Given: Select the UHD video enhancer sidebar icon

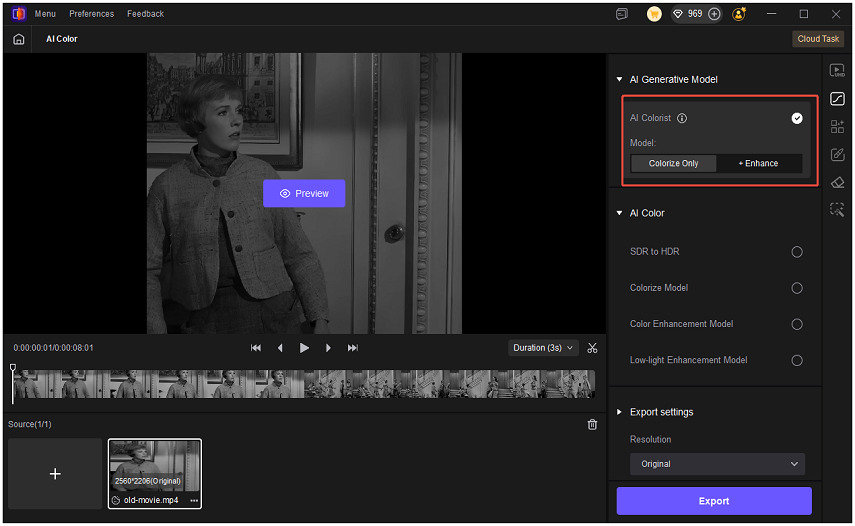Looking at the screenshot, I should pos(837,70).
